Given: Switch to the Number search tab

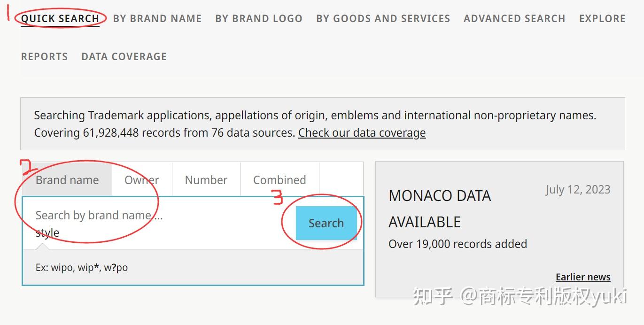Looking at the screenshot, I should (206, 179).
